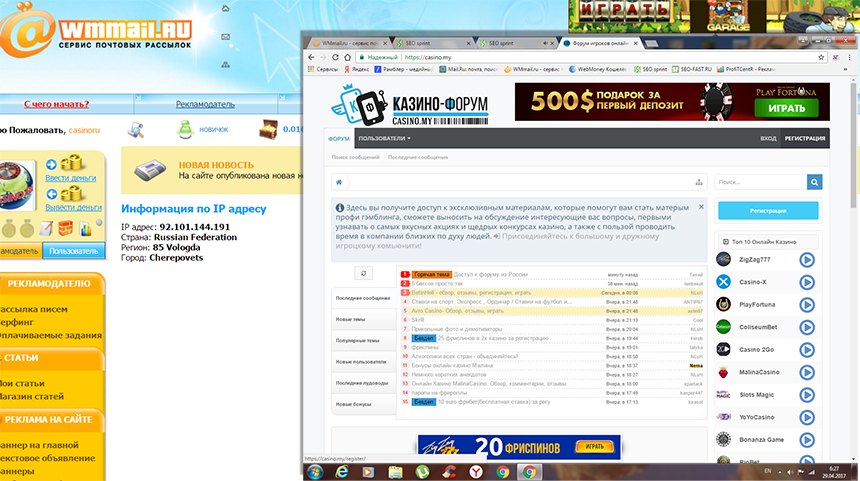Play button next to ZigZag777
Screen dimensions: 860x481
[x=807, y=260]
